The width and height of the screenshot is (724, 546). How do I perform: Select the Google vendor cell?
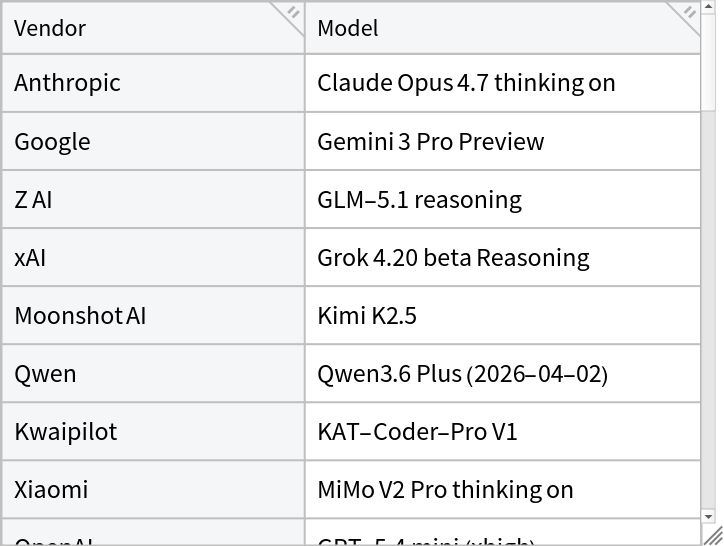[153, 141]
